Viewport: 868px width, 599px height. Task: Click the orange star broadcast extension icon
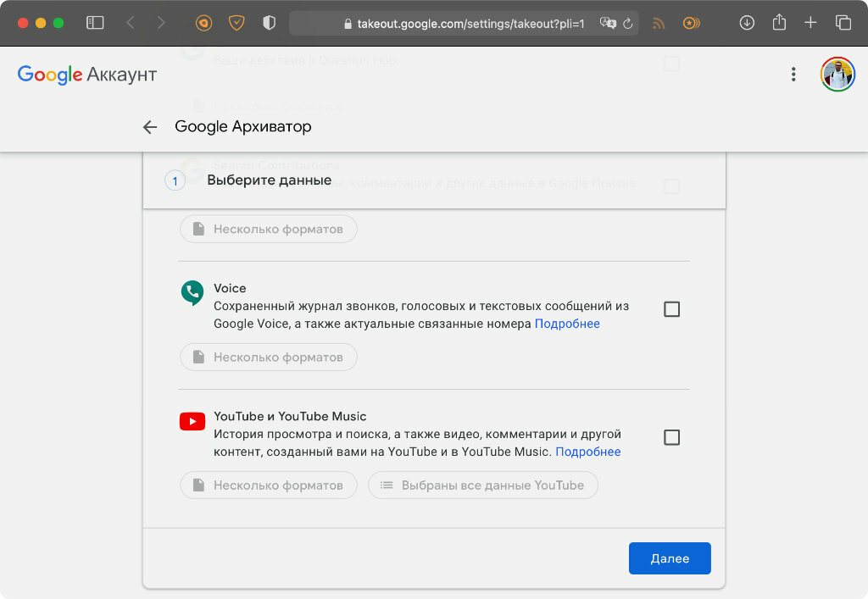691,23
